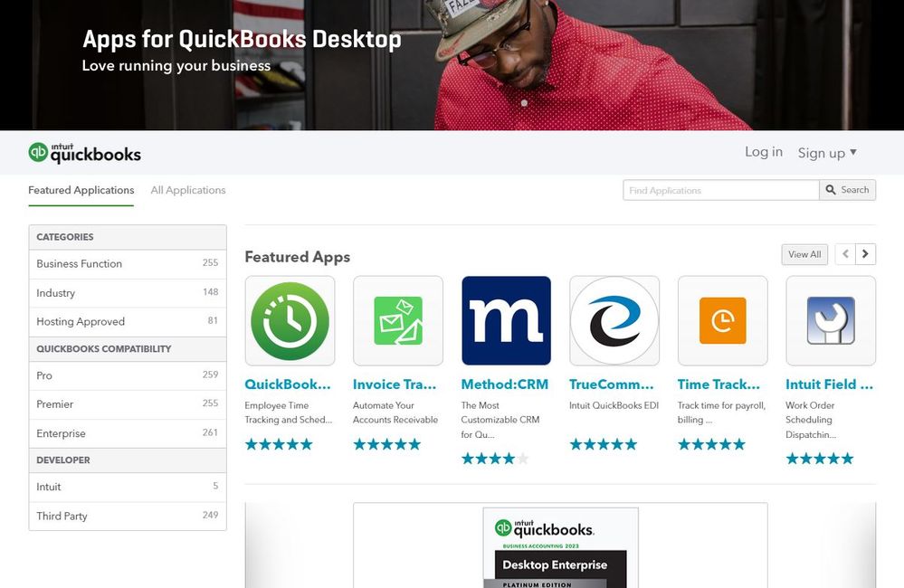Click the magnifier Search button

[848, 190]
